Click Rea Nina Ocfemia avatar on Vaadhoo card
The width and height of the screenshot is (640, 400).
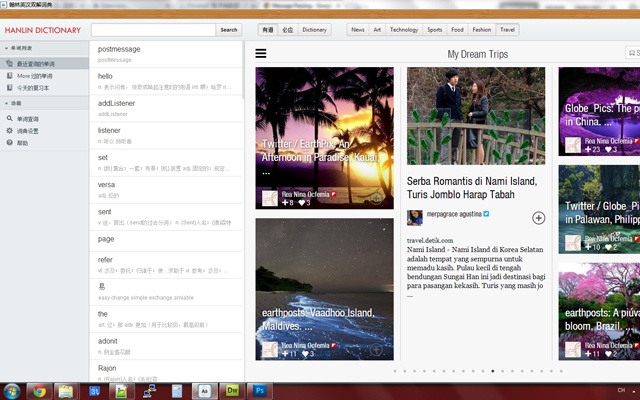coord(270,349)
